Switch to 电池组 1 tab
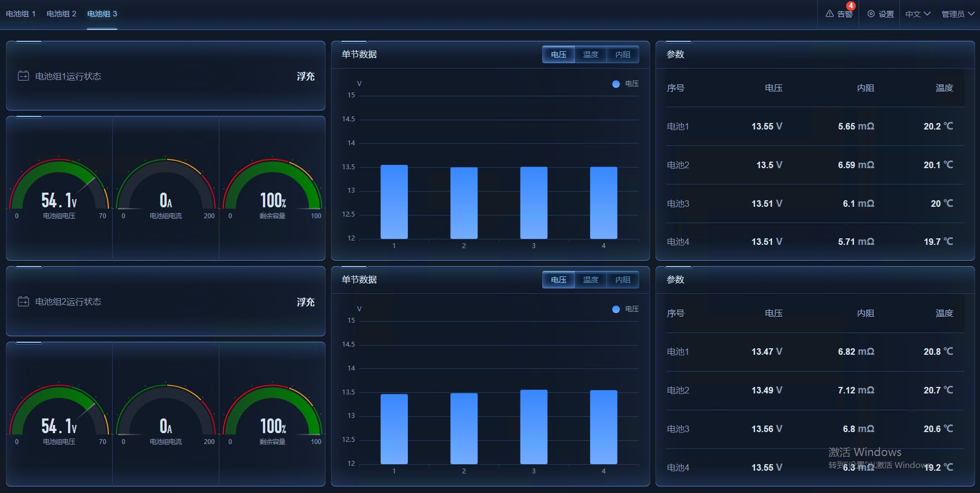The width and height of the screenshot is (980, 493). point(21,14)
